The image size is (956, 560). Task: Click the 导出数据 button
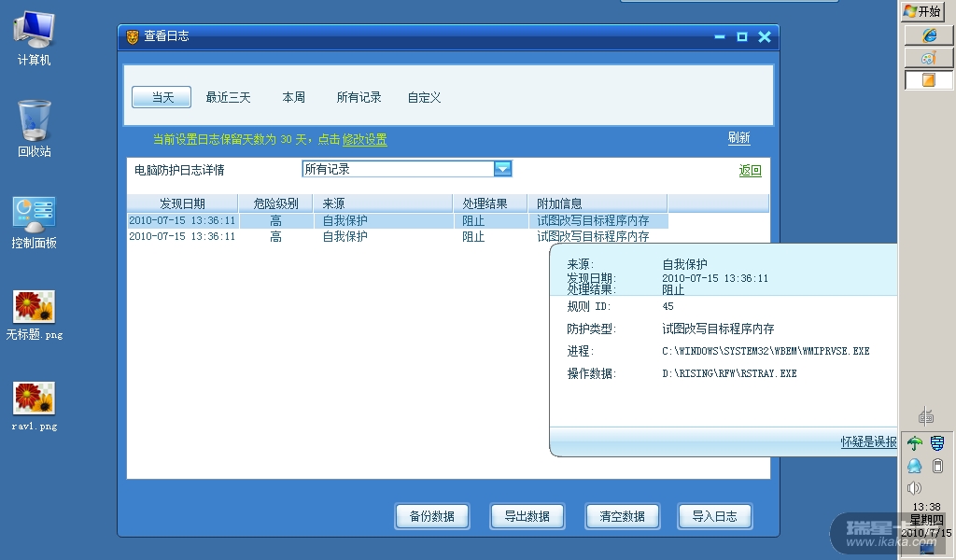(x=527, y=517)
